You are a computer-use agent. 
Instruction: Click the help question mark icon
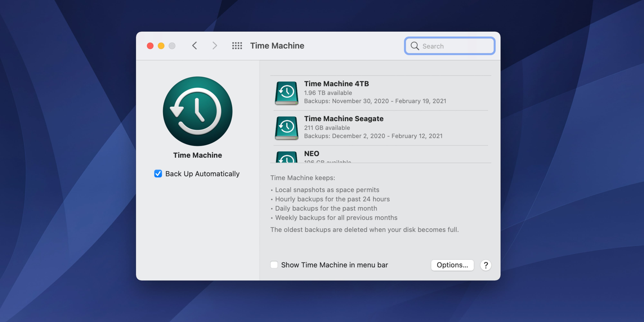[x=486, y=265]
